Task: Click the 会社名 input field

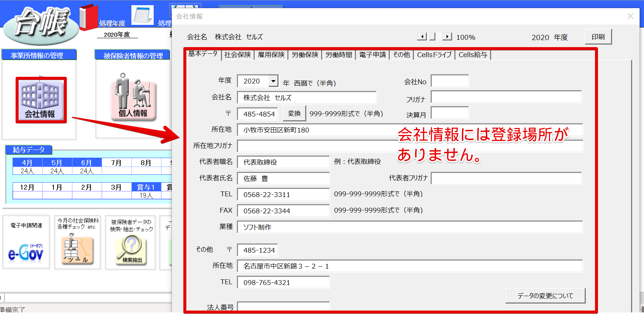Action: (307, 98)
